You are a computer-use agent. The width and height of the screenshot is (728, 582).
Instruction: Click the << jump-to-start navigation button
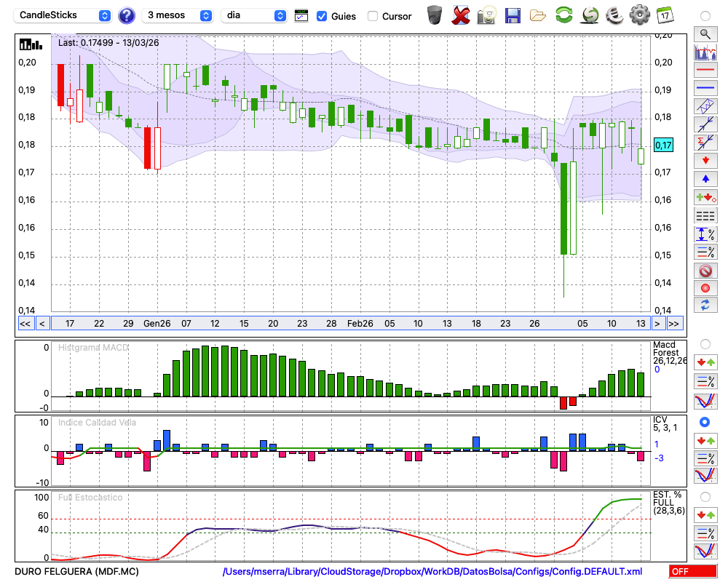pyautogui.click(x=25, y=324)
